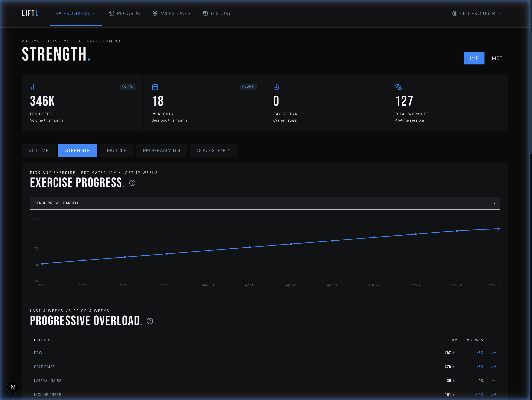The image size is (532, 400).
Task: Select the Strength tab
Action: pyautogui.click(x=78, y=151)
